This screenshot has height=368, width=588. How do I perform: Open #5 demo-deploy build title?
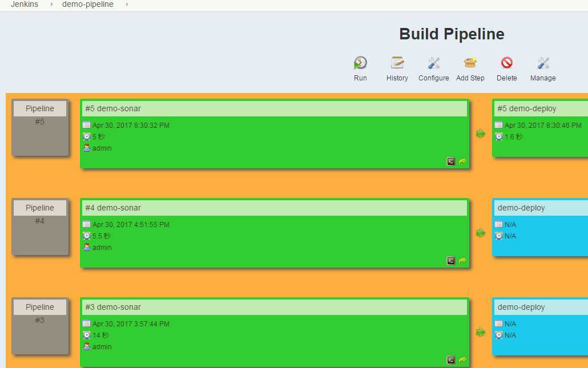coord(526,108)
